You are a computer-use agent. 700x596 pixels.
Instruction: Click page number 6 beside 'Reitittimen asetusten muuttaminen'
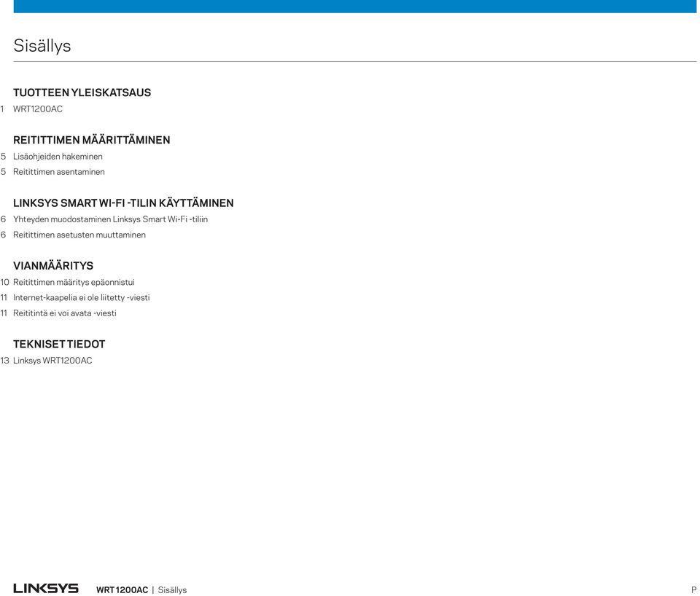point(3,235)
